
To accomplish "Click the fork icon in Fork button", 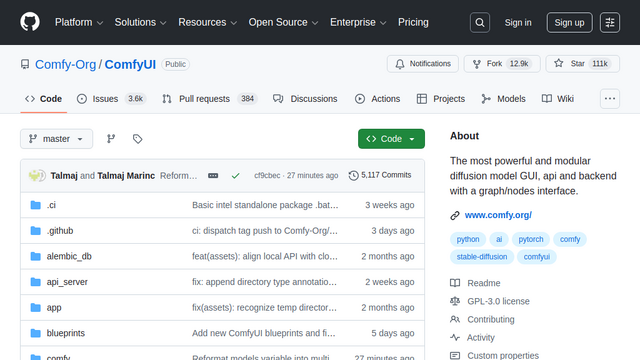I will pos(476,64).
